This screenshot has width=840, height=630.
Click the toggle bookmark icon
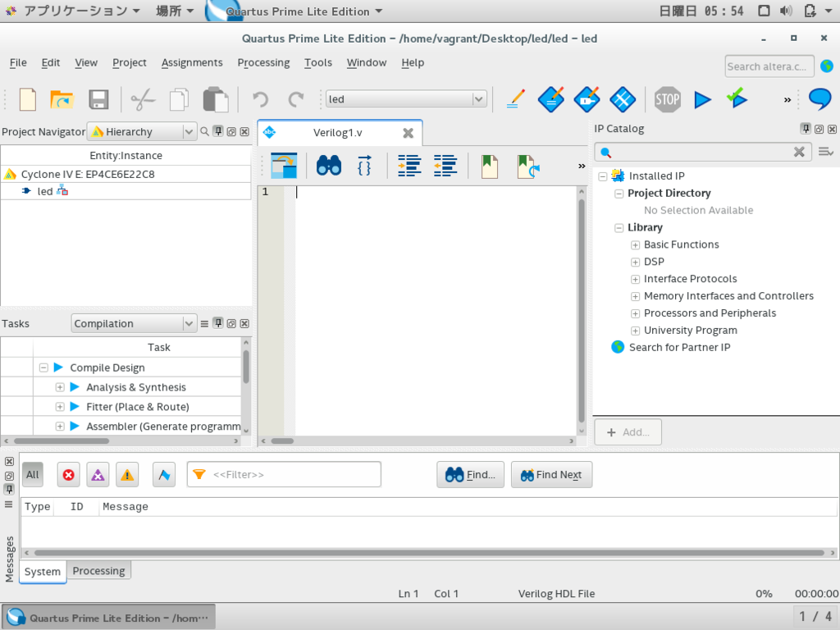489,166
